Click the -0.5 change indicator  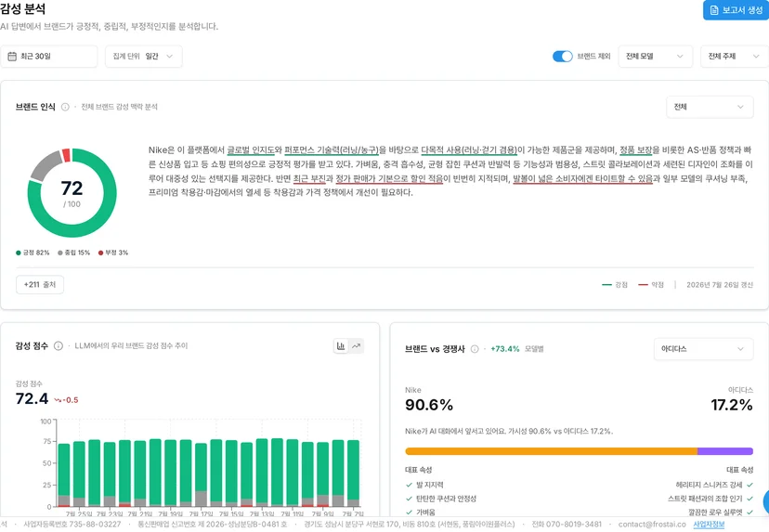point(66,400)
